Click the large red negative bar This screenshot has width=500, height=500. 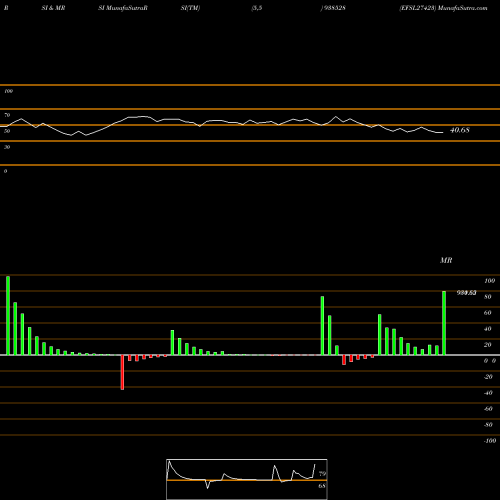point(122,372)
